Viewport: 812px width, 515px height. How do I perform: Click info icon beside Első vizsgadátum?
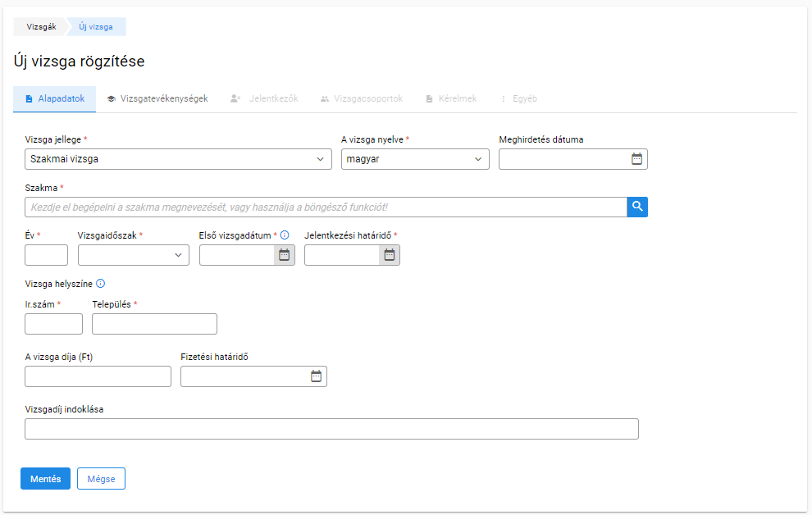tap(285, 235)
